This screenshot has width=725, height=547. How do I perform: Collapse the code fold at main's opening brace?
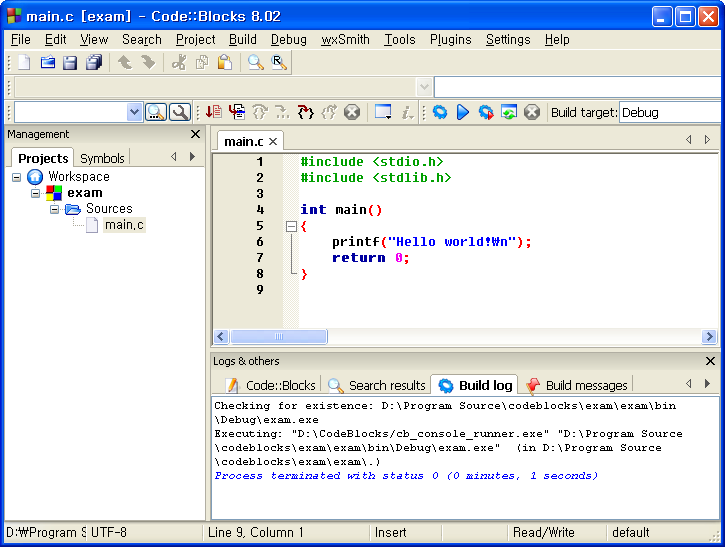click(291, 226)
